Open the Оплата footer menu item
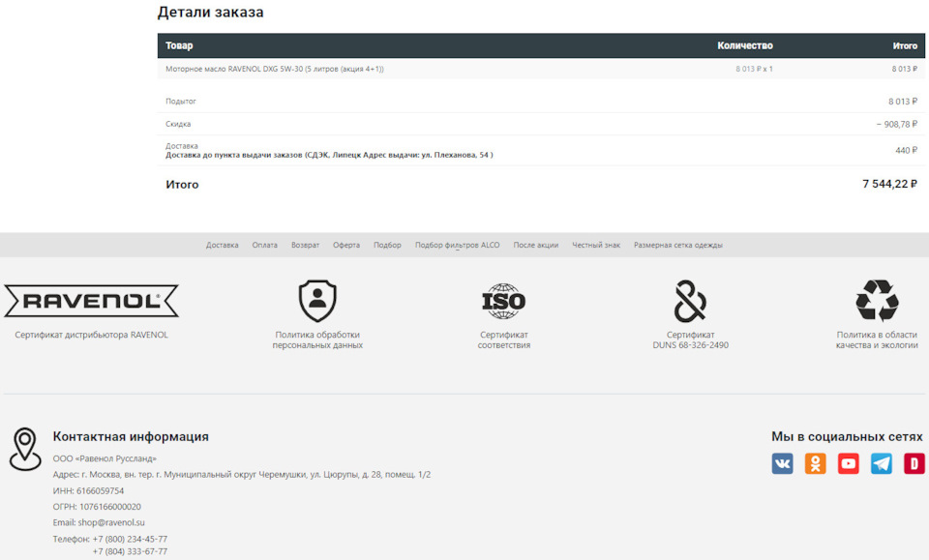The image size is (929, 560). [265, 245]
